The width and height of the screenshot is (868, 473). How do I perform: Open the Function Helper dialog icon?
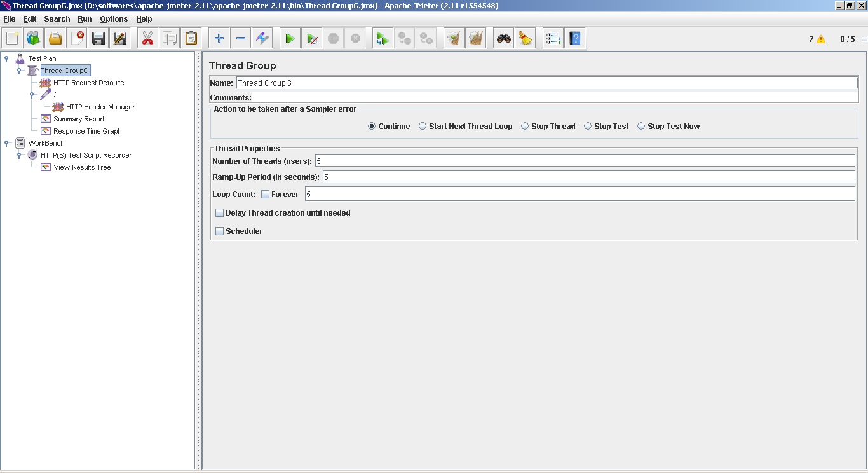coord(553,38)
